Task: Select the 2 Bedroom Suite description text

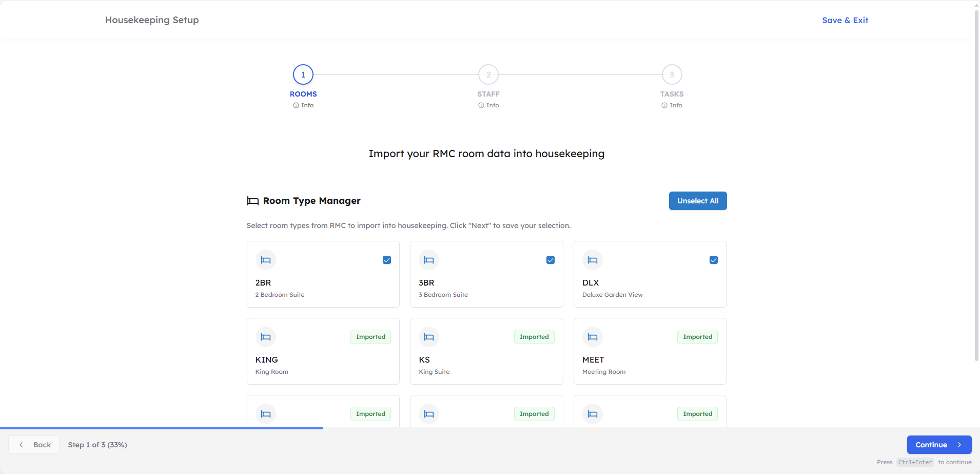Action: pyautogui.click(x=280, y=295)
